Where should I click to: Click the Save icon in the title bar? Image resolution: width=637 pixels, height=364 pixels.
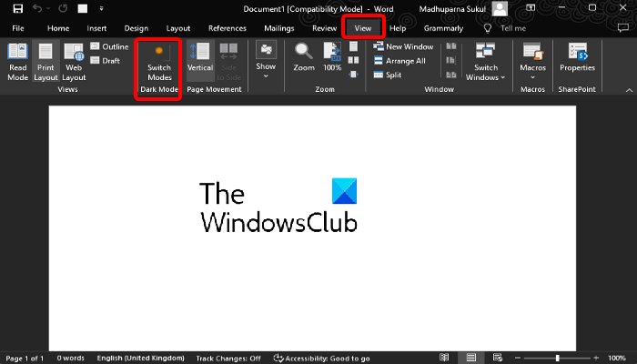click(x=18, y=8)
